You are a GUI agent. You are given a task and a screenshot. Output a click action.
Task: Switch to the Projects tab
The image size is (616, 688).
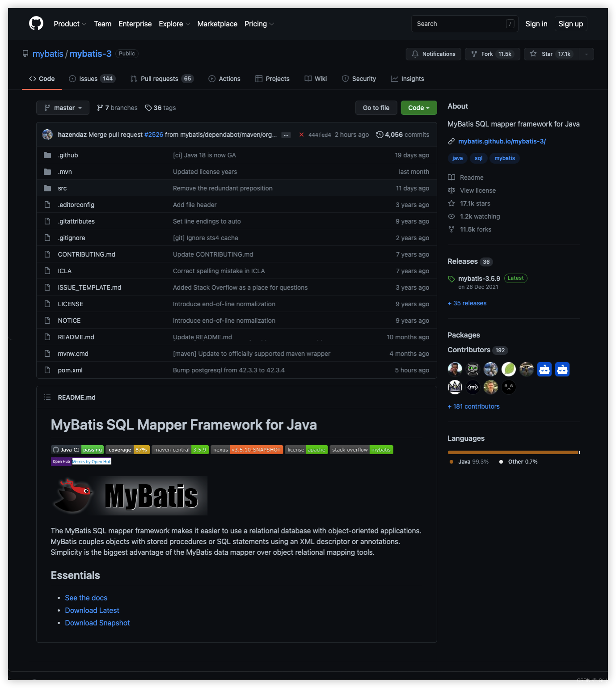click(272, 79)
